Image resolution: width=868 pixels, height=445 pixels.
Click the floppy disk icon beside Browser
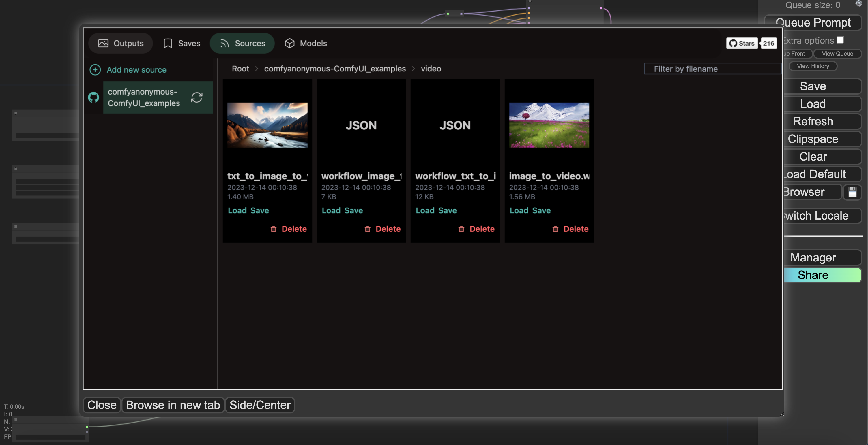click(x=852, y=192)
